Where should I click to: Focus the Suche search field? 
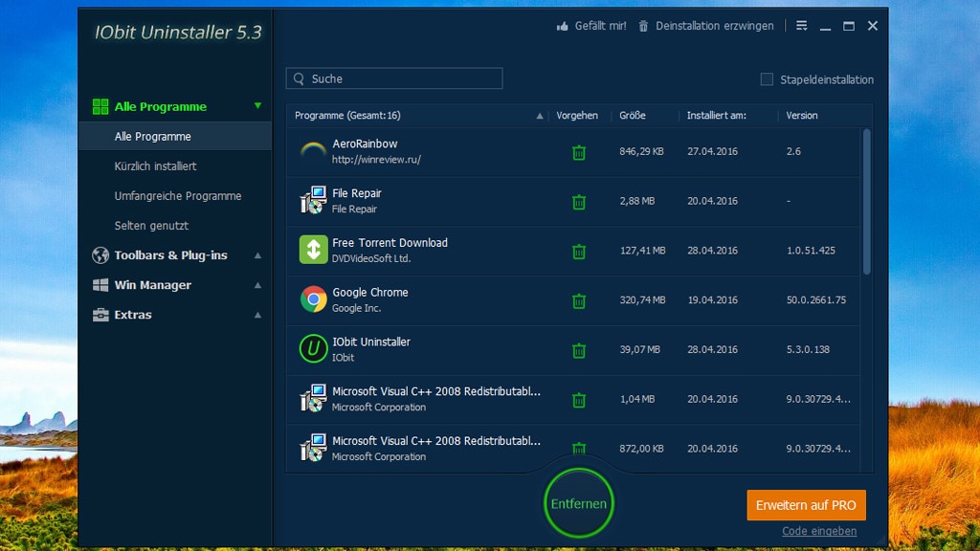pos(394,78)
